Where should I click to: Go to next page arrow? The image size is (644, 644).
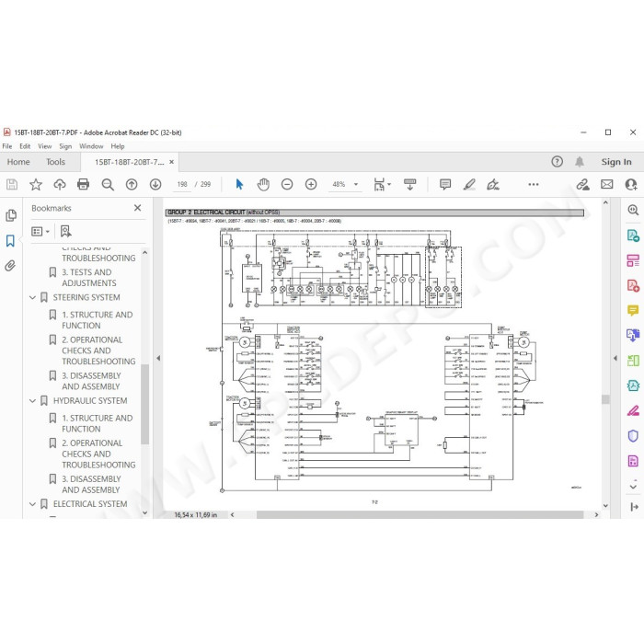click(155, 184)
